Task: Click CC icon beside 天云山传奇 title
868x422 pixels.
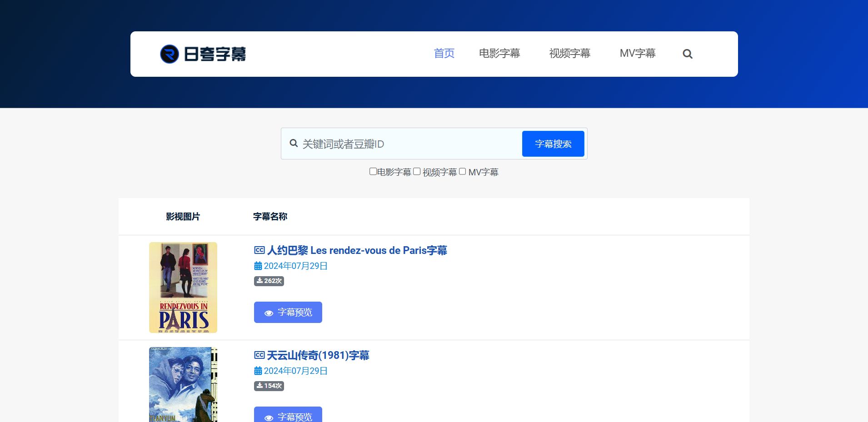Action: tap(259, 355)
